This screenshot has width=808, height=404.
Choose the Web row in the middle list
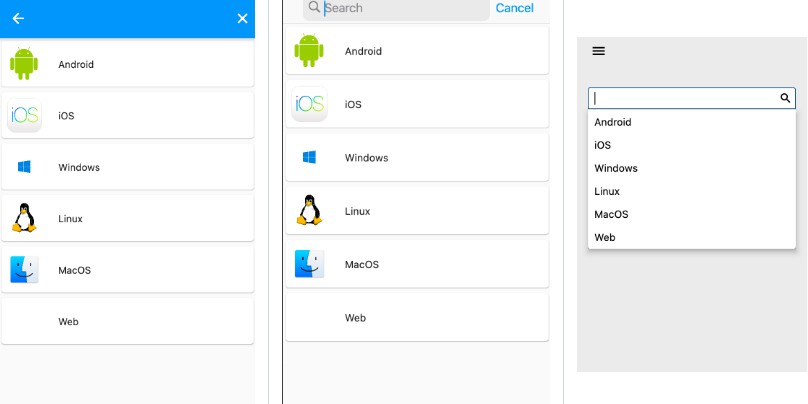417,317
